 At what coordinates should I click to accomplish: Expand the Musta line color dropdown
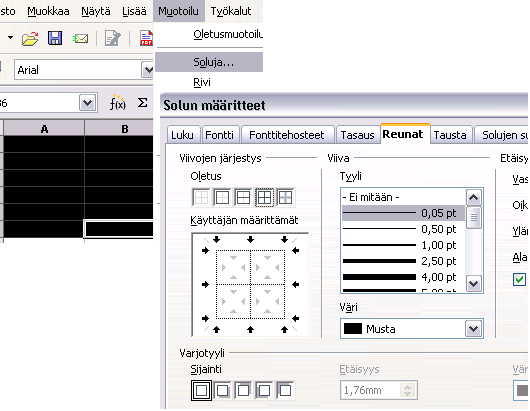click(x=473, y=329)
